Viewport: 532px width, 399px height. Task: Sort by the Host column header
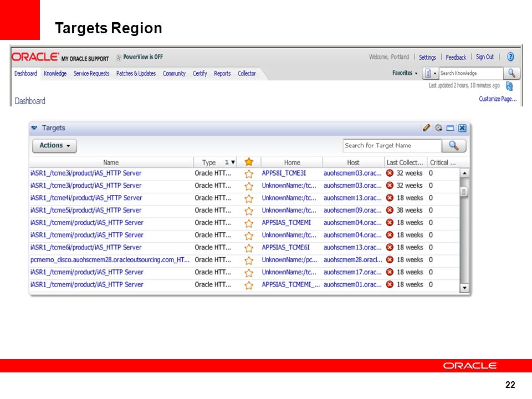[x=353, y=162]
